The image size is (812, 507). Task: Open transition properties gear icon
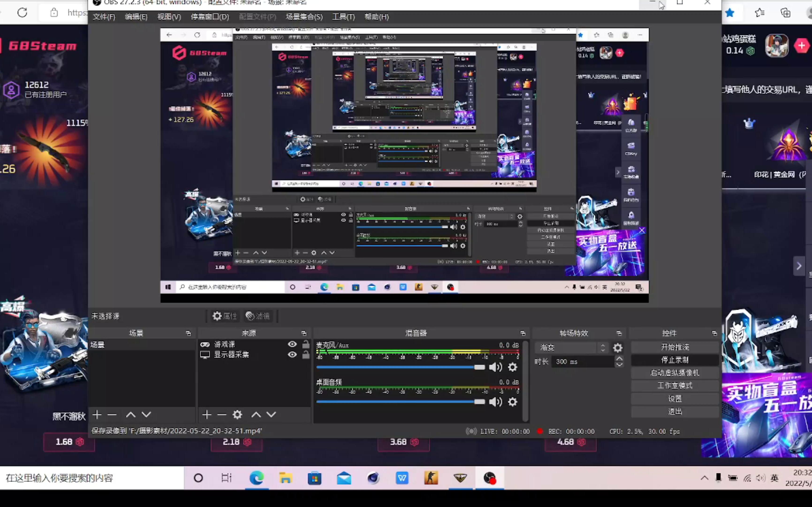pyautogui.click(x=618, y=348)
